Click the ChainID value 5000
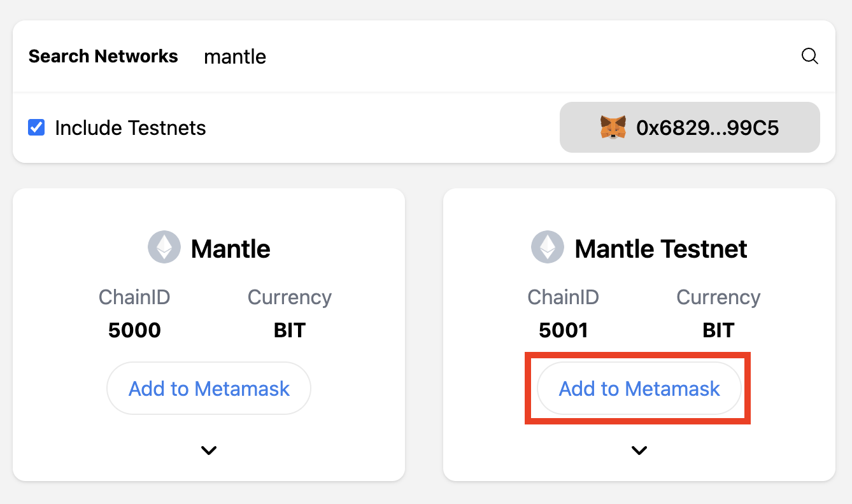The image size is (852, 504). click(x=134, y=330)
